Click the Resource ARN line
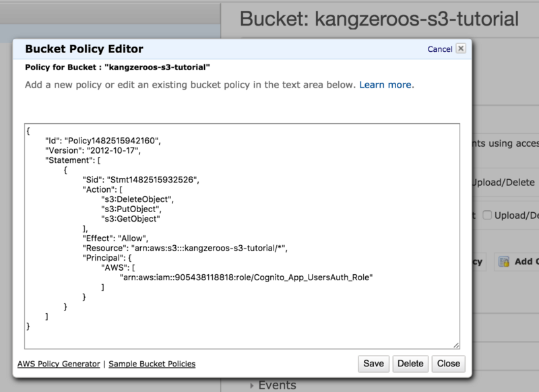 [185, 248]
